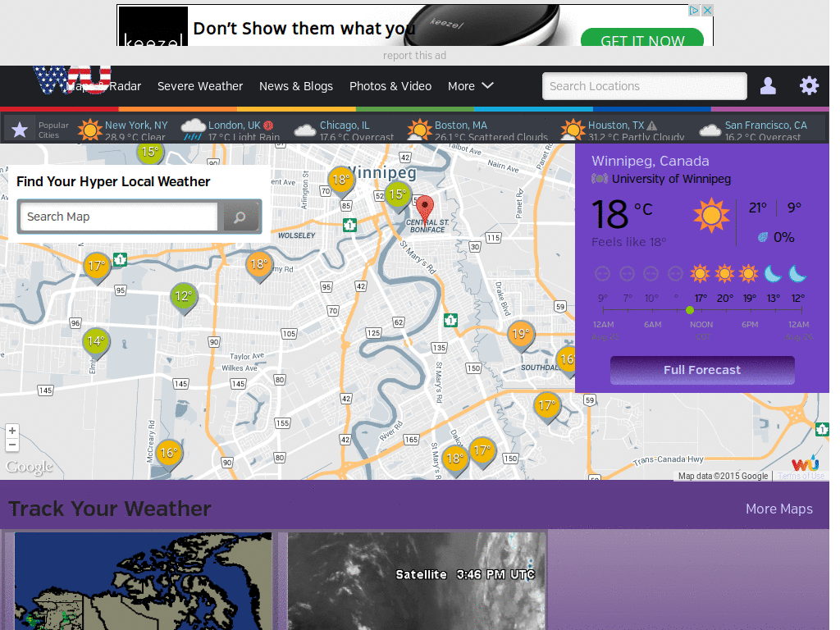
Task: Open the user profile icon
Action: coord(768,85)
